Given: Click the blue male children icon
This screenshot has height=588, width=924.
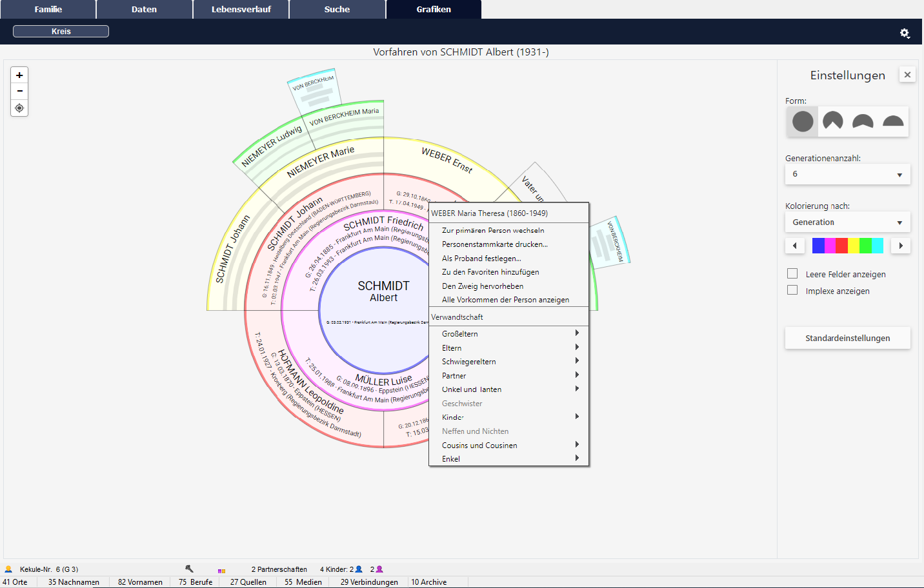Looking at the screenshot, I should [x=359, y=569].
